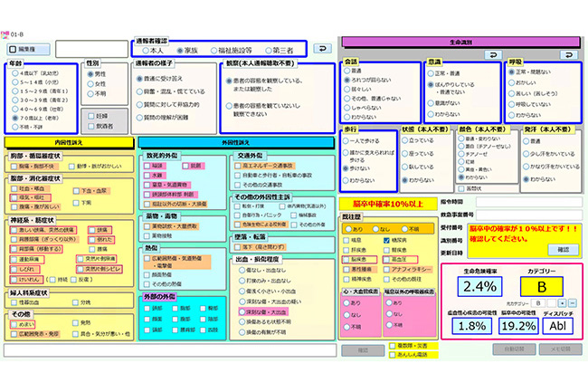Click the plus button beside 元カテゴリー

562,302
